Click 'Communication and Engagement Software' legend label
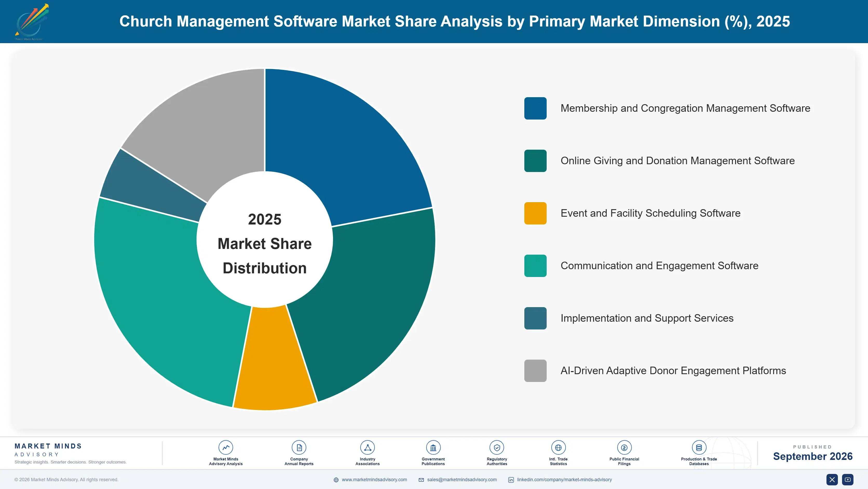Viewport: 868px width, 489px height. (659, 266)
